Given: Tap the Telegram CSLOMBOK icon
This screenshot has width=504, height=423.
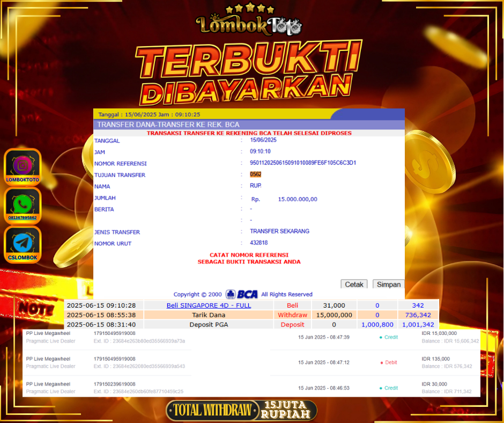Looking at the screenshot, I should pyautogui.click(x=23, y=243).
